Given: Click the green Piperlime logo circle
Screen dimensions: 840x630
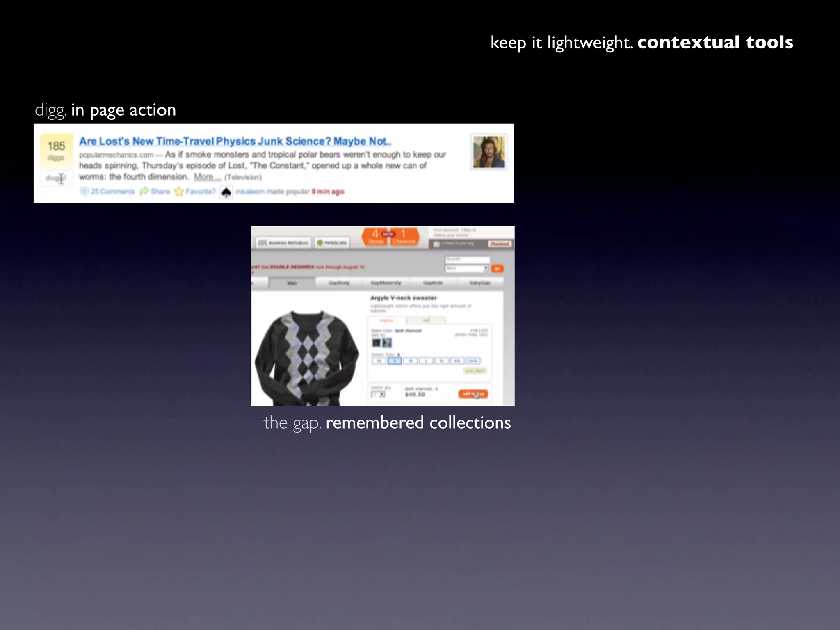Looking at the screenshot, I should tap(320, 243).
